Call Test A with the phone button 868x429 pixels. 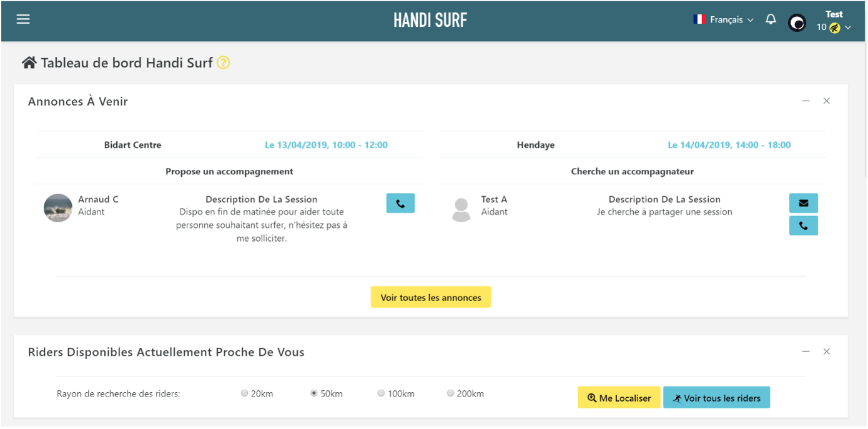(x=803, y=225)
